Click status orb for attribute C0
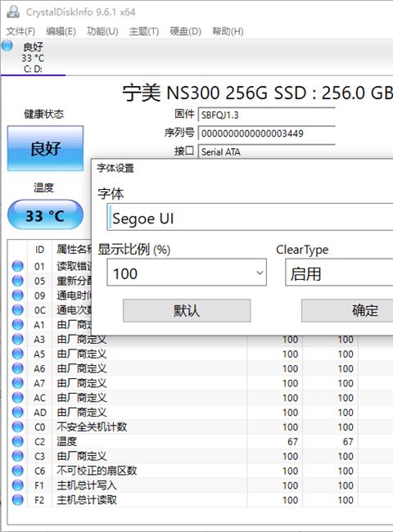Screen dimensions: 393x532 18,426
